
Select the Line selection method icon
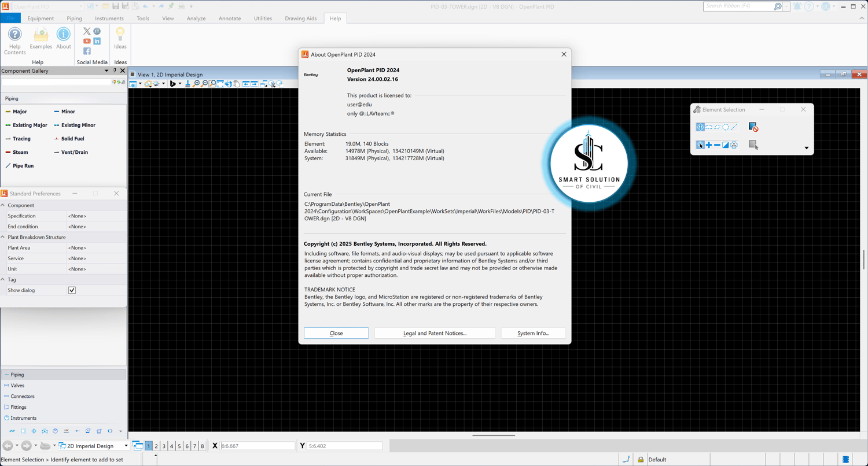[x=734, y=127]
